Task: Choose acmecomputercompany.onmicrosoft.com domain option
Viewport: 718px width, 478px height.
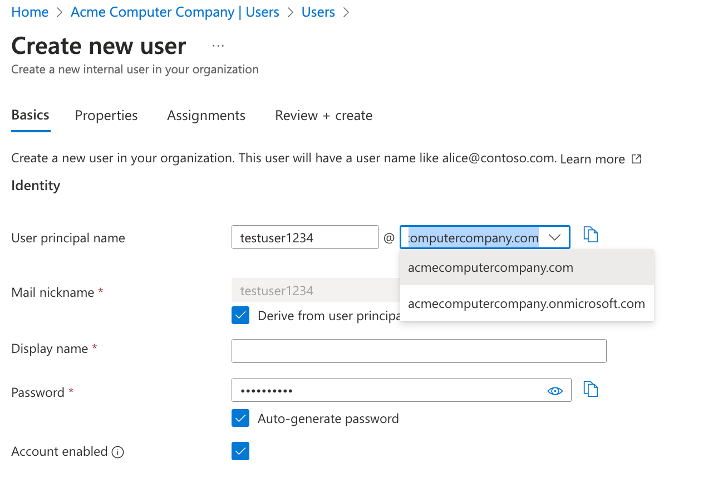Action: pos(527,304)
